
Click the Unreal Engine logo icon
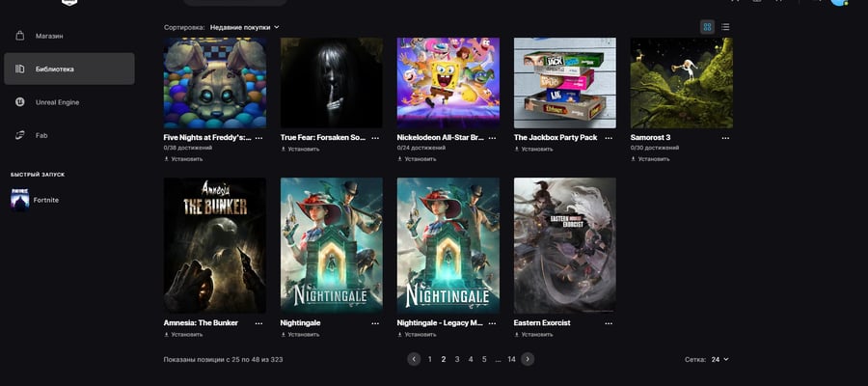point(20,102)
